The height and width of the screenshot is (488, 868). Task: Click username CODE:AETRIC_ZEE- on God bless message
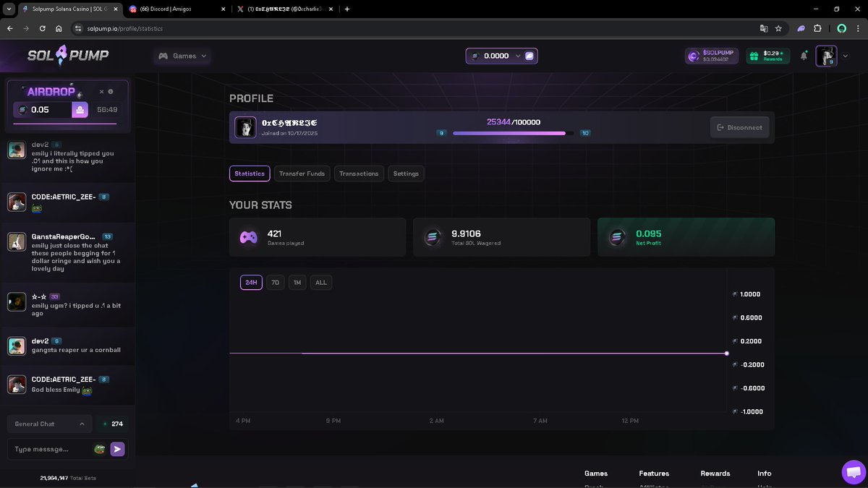tap(64, 379)
